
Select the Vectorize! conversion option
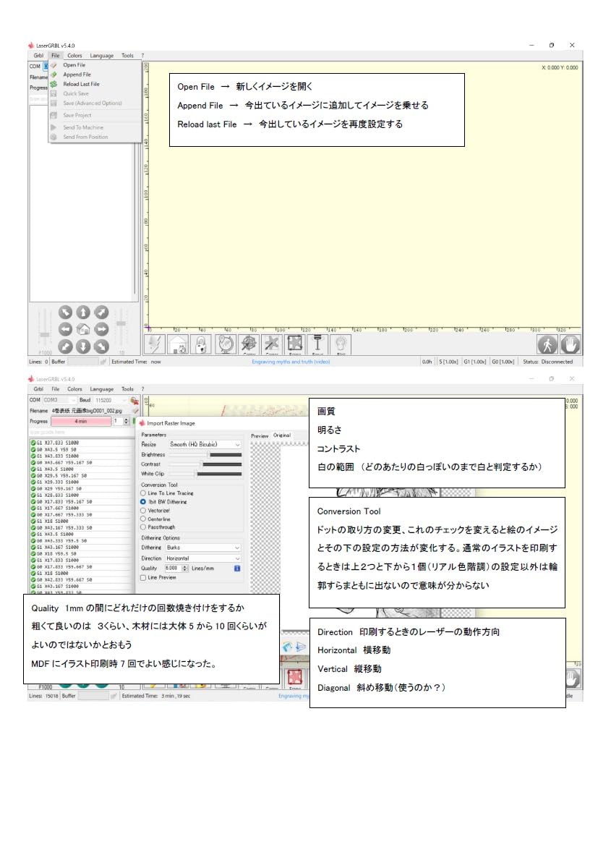click(x=143, y=510)
